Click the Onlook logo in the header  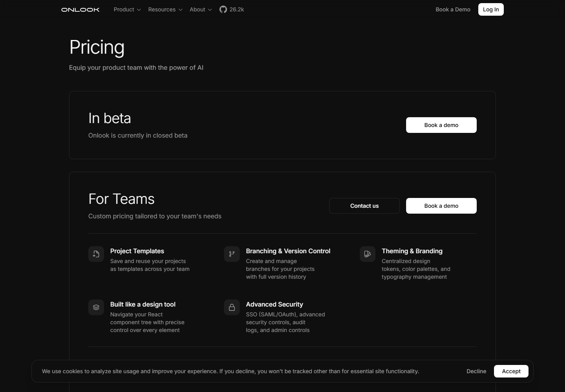(x=80, y=9)
